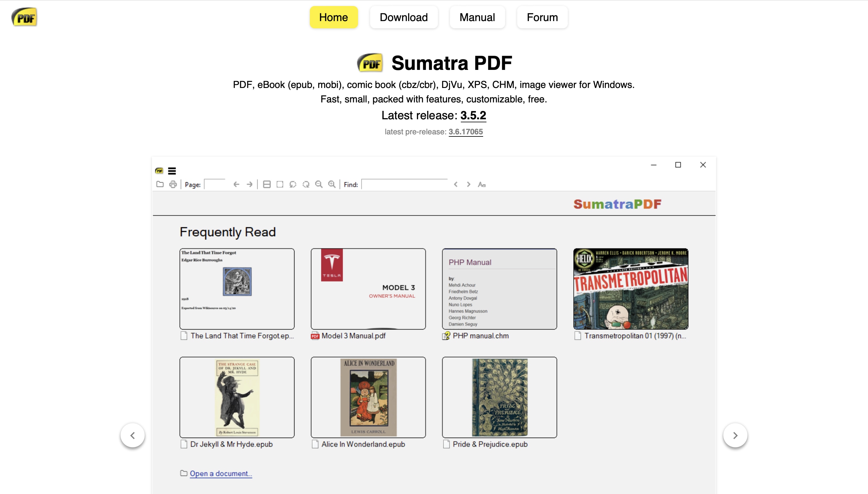Select the Print icon in the toolbar
The image size is (868, 494).
173,184
